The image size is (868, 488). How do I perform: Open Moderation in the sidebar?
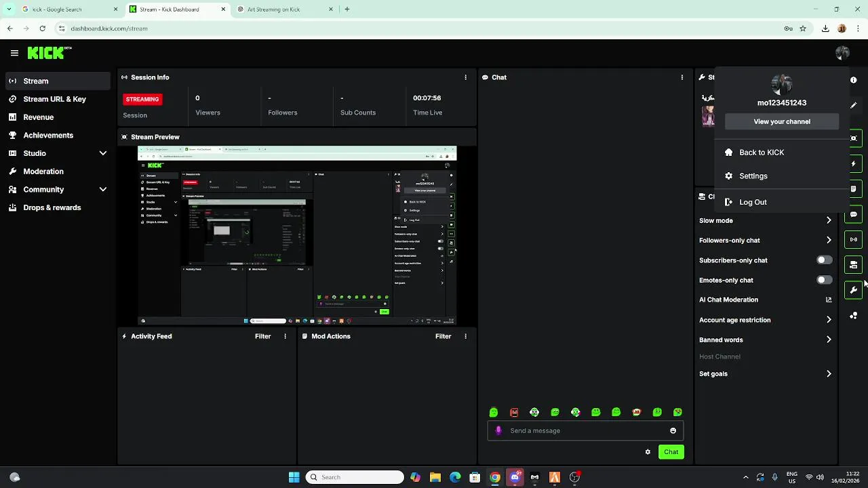[58, 171]
